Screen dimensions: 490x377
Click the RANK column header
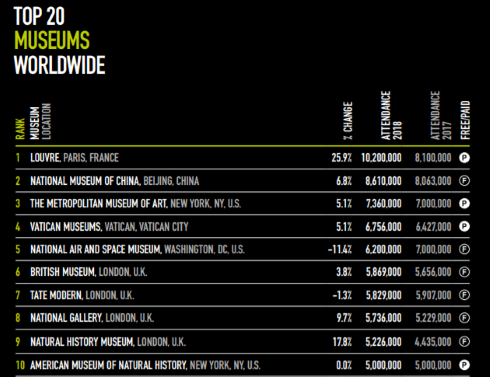coord(20,129)
